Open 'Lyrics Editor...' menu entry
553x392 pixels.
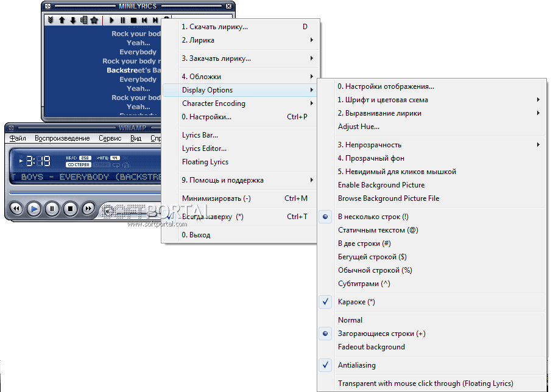coord(240,149)
